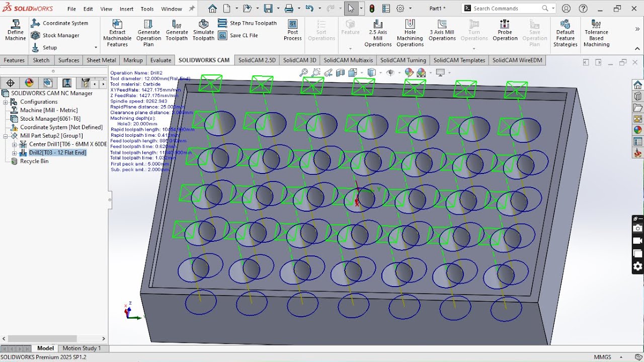Switch to the Features tab
The width and height of the screenshot is (644, 362).
[14, 60]
